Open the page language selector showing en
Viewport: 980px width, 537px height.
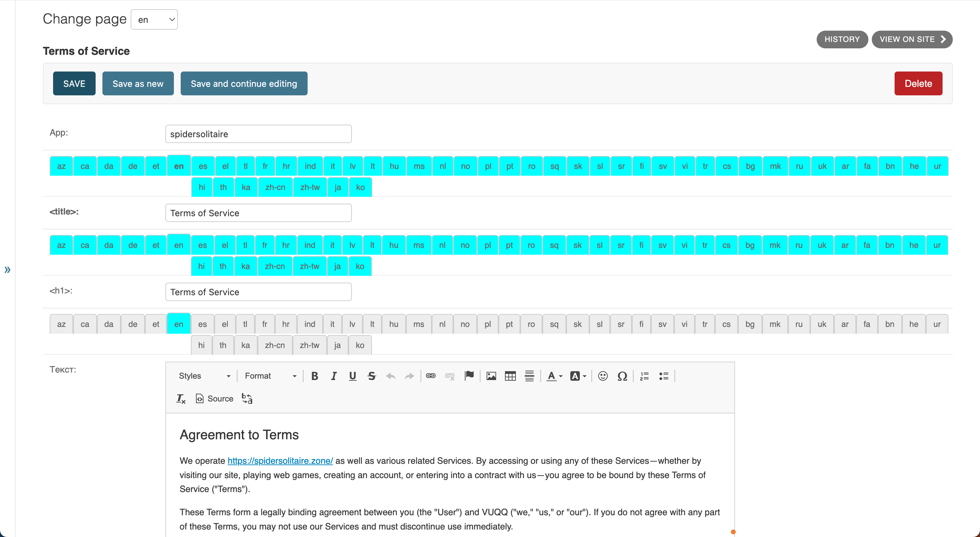(x=154, y=19)
